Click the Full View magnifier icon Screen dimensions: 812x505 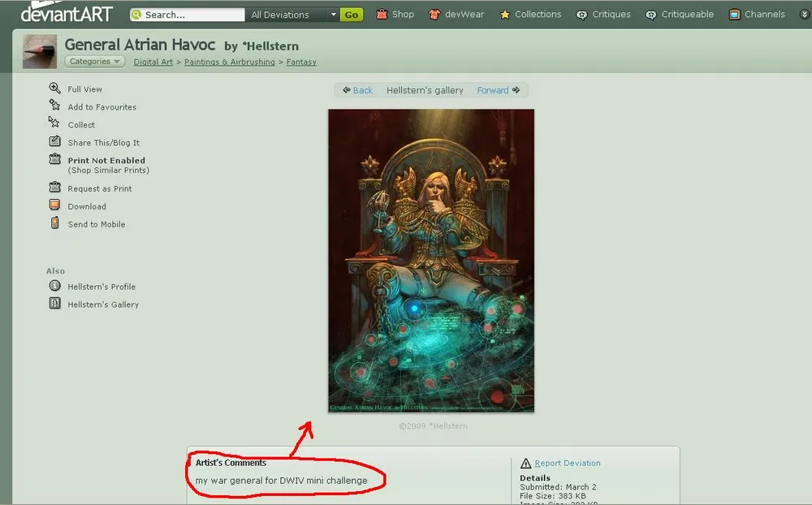(55, 88)
